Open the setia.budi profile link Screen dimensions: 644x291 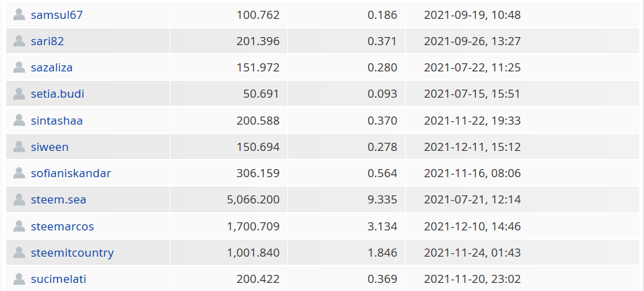[57, 94]
